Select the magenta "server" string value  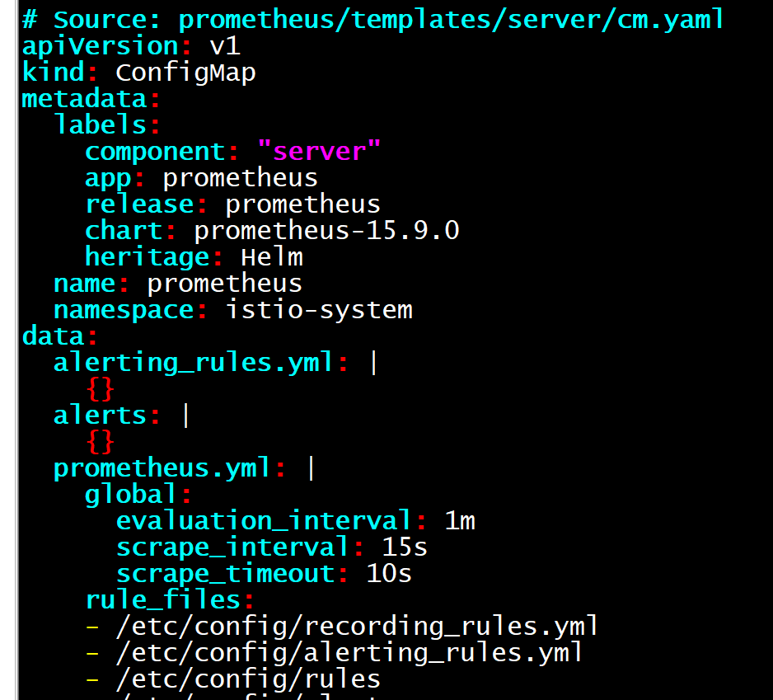319,152
